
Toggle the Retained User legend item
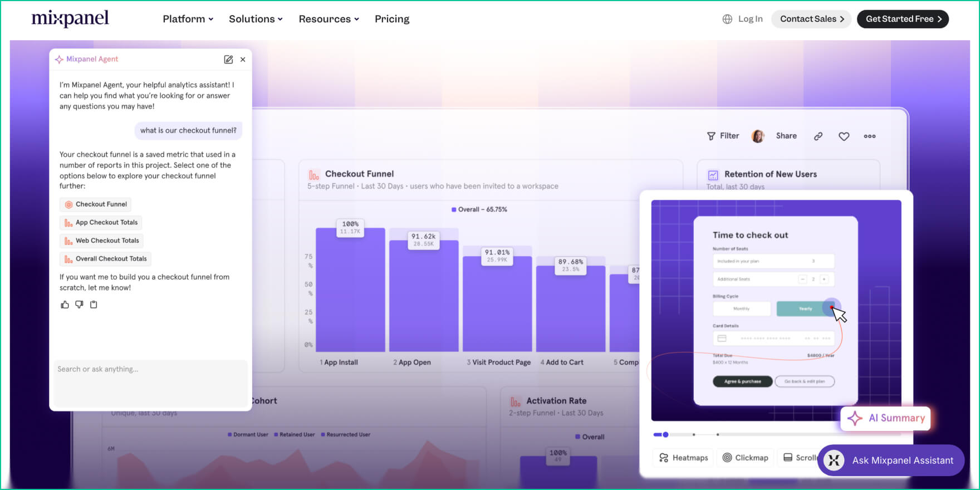[295, 435]
